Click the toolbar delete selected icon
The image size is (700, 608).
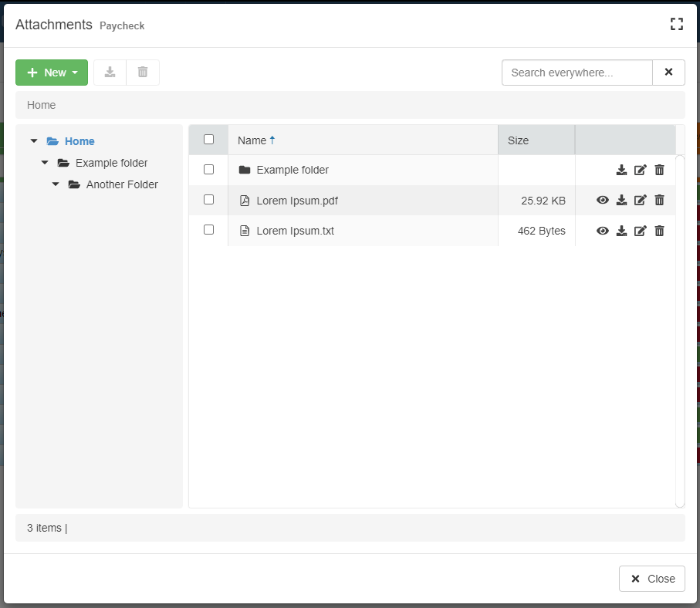(143, 73)
